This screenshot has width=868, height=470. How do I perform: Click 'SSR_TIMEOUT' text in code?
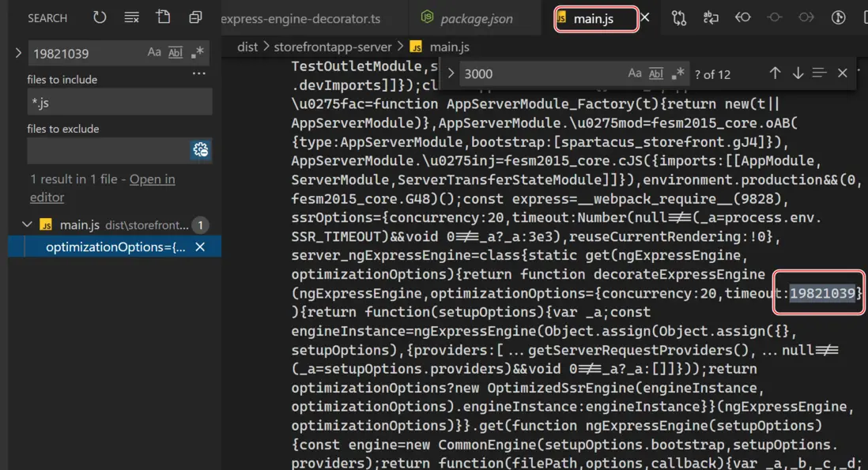tap(337, 236)
